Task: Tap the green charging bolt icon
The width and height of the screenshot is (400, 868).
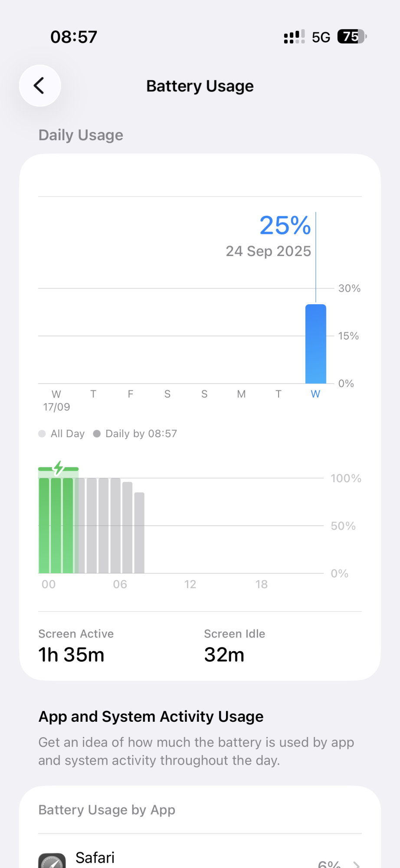Action: (59, 467)
